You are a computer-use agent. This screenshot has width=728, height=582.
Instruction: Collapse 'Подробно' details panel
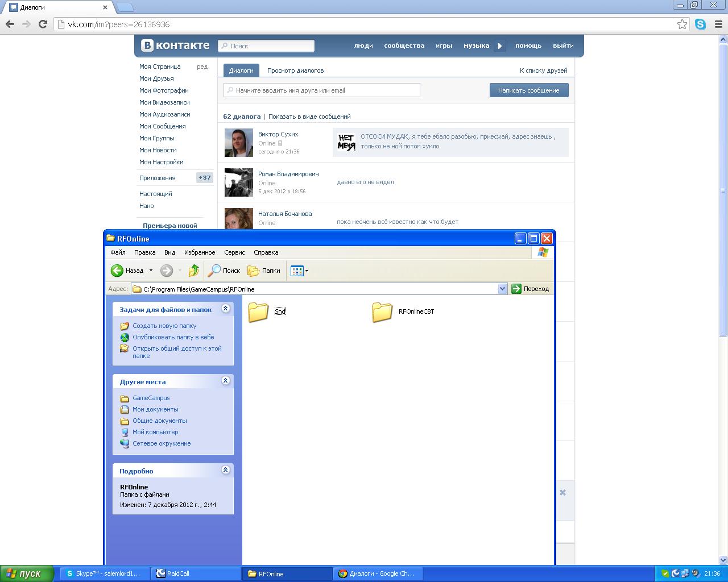point(226,470)
